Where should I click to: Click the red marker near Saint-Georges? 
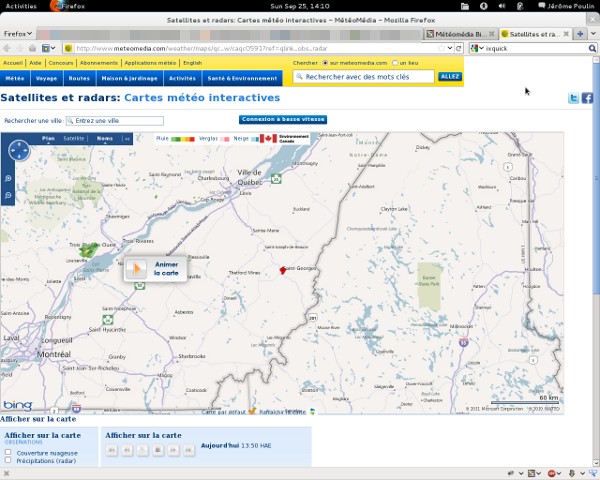click(283, 270)
